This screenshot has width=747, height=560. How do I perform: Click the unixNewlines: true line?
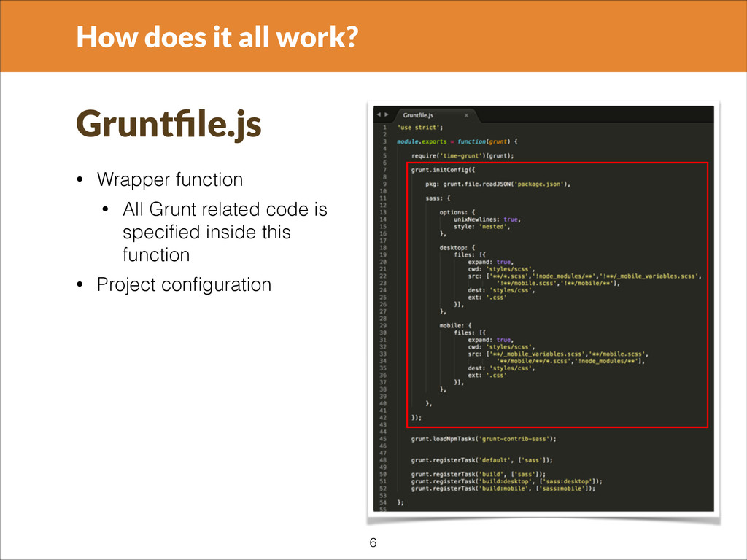[487, 219]
